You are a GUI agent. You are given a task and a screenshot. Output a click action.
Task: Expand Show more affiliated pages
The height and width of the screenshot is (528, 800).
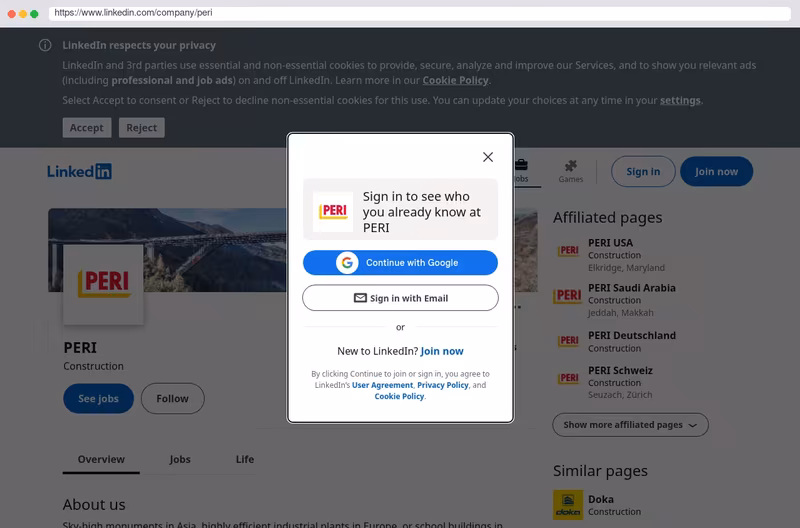point(631,424)
